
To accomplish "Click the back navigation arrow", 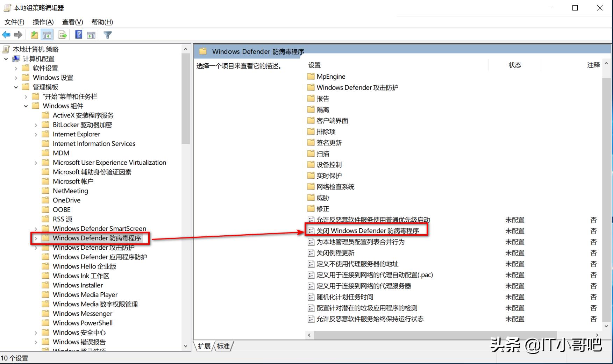I will click(6, 34).
